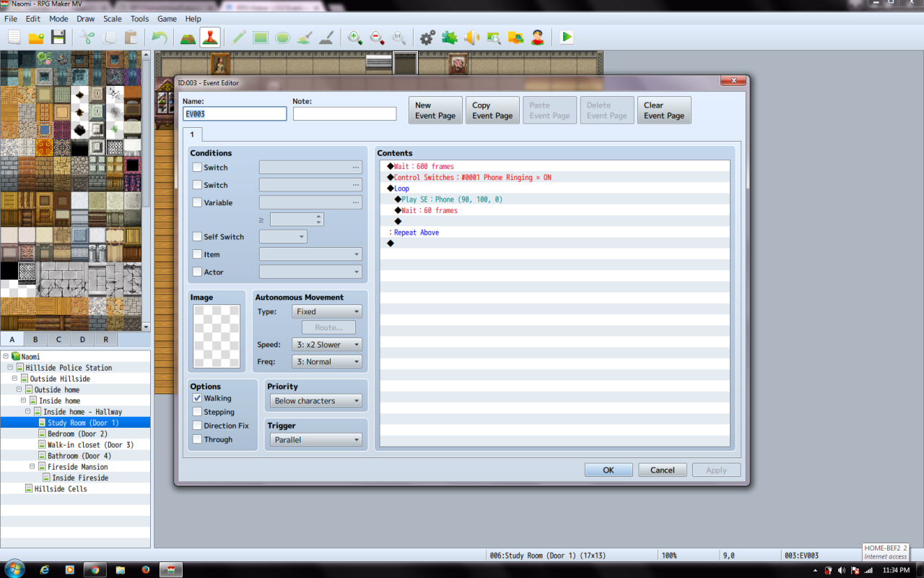Open the Draw menu

[x=85, y=19]
